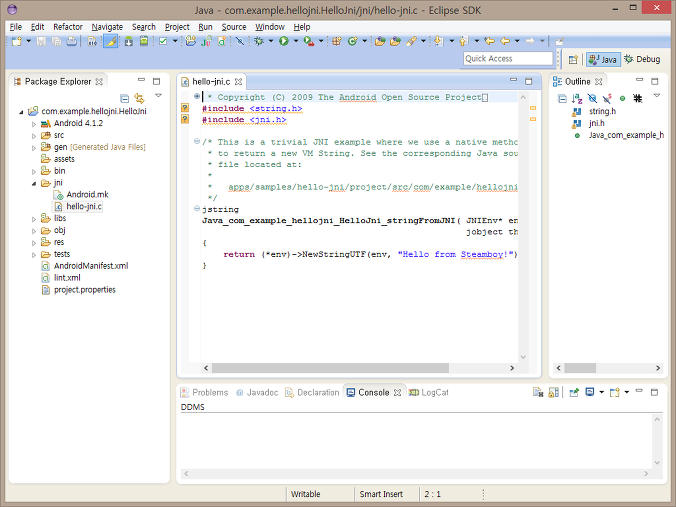The height and width of the screenshot is (507, 676).
Task: Click warning marker beside #include <string.h>
Action: coord(185,108)
